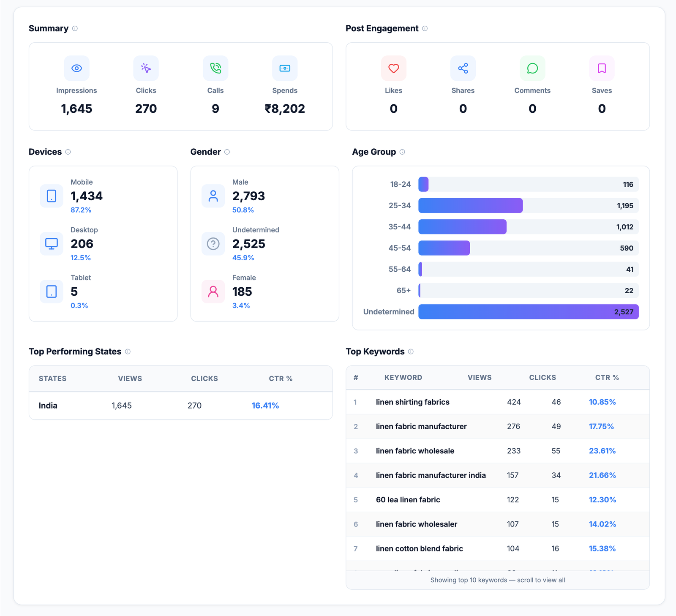Viewport: 676px width, 616px height.
Task: Click the Spends banknote icon
Action: pos(285,68)
